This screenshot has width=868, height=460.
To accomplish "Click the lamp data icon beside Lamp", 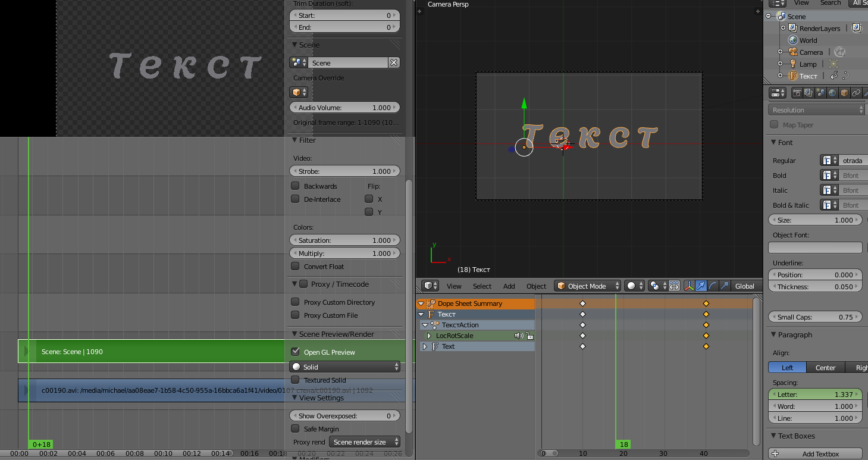I will point(833,64).
